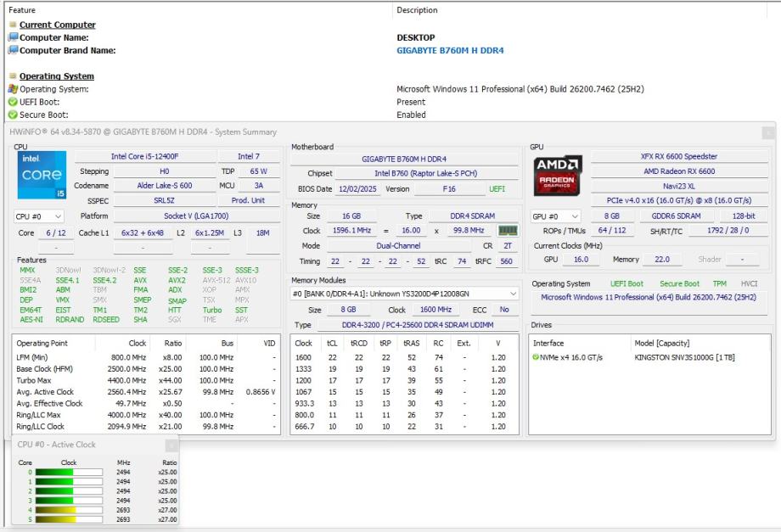
Task: Click the GIGABYTE B760M H DDR4 brand link
Action: 450,50
